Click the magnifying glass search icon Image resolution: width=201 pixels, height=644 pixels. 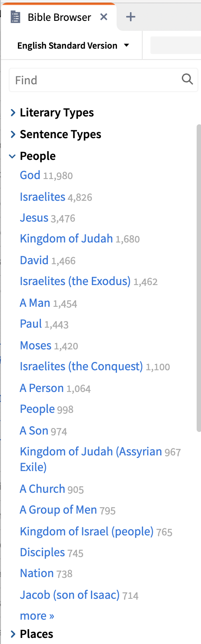pos(187,79)
